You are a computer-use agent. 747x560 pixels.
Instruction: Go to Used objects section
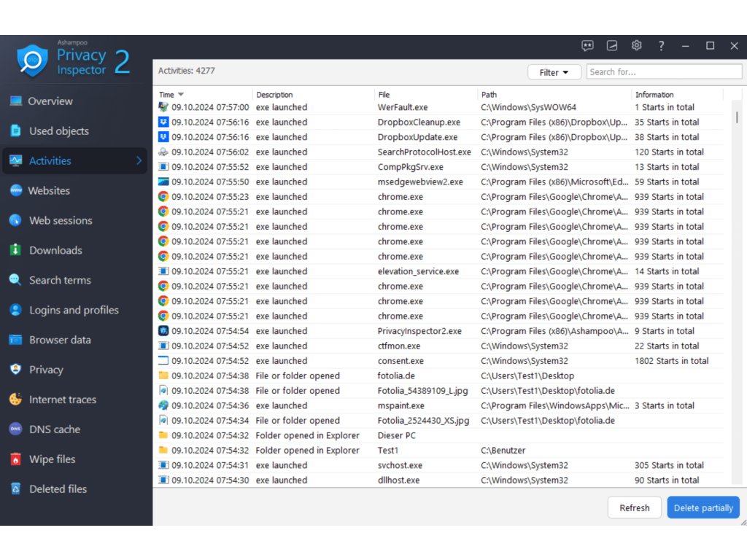59,131
